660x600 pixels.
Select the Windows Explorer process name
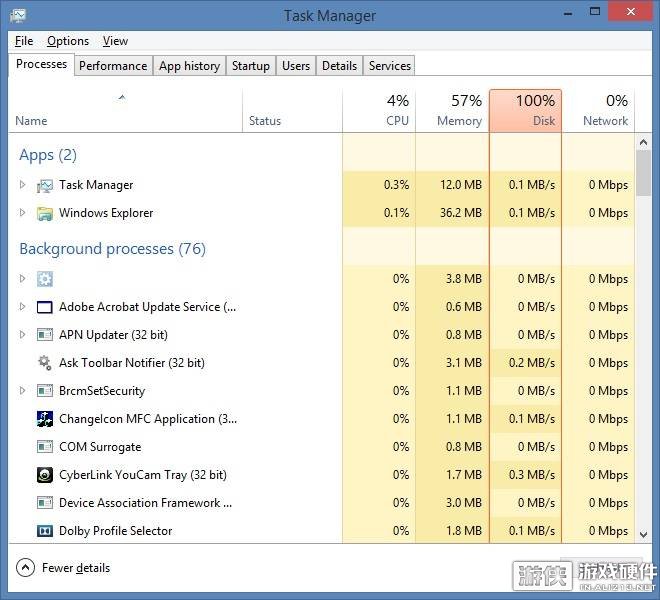tap(106, 213)
